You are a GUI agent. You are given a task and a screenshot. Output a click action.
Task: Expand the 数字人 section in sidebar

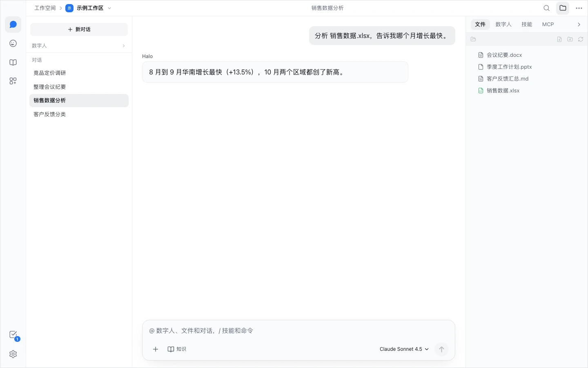(x=79, y=46)
